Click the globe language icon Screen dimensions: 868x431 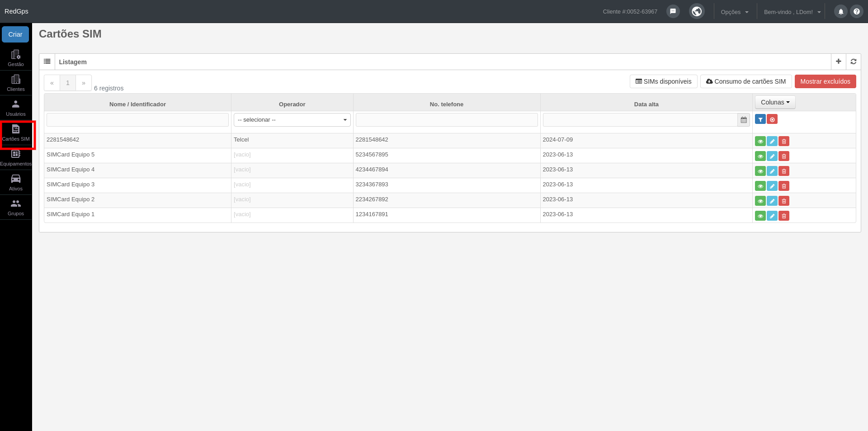click(x=697, y=11)
